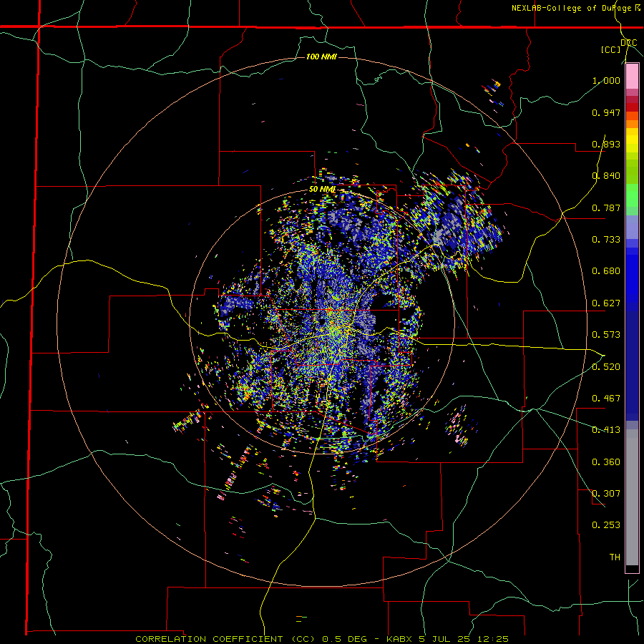
Task: Click the 0.413 legend value
Action: 606,430
